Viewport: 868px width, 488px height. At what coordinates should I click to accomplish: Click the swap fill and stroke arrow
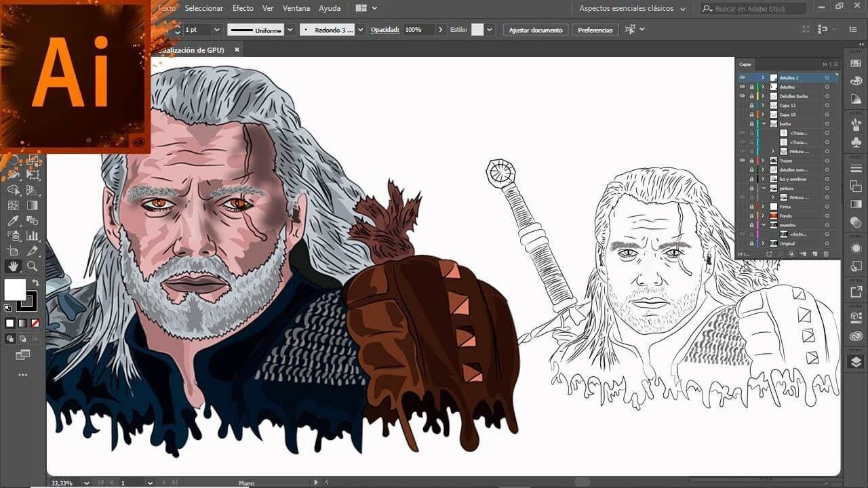[x=35, y=282]
